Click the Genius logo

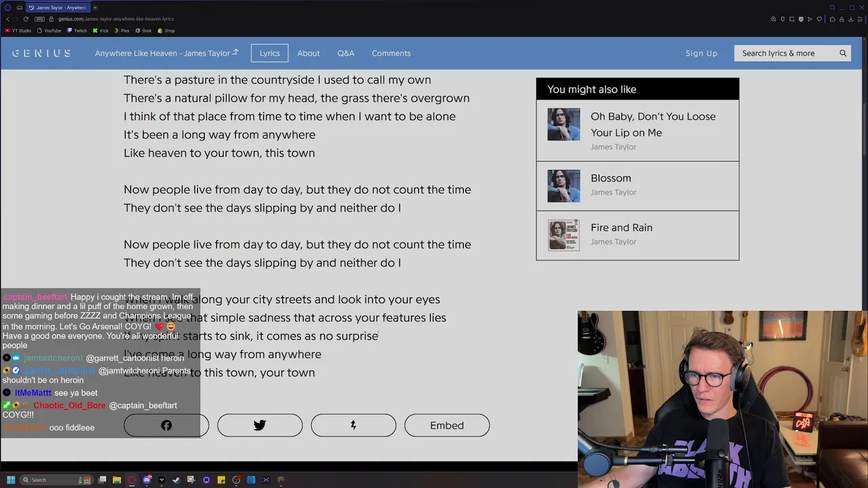tap(41, 53)
